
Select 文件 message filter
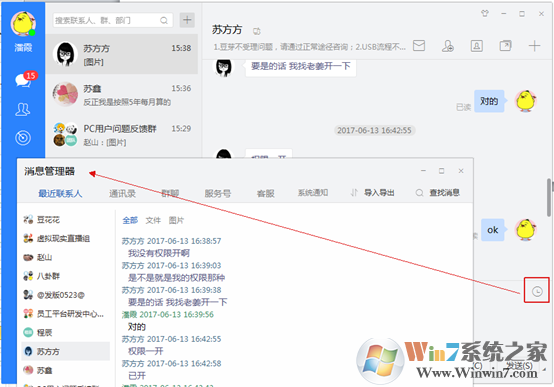(153, 221)
